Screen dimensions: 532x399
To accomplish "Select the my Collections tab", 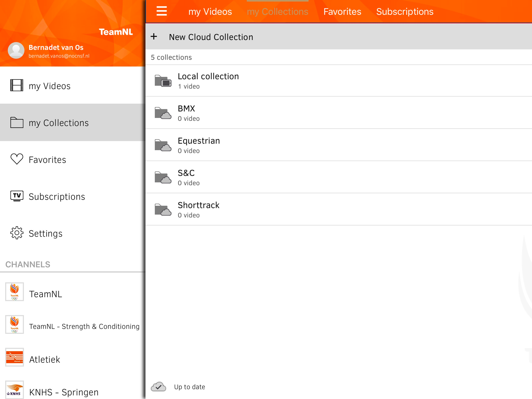I will [277, 11].
